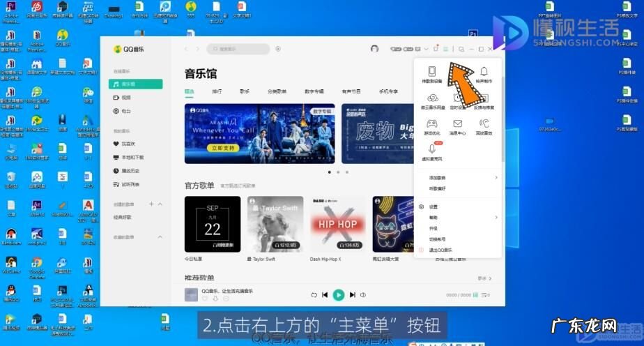The width and height of the screenshot is (644, 346).
Task: Switch to the 精选 tab
Action: pos(189,91)
